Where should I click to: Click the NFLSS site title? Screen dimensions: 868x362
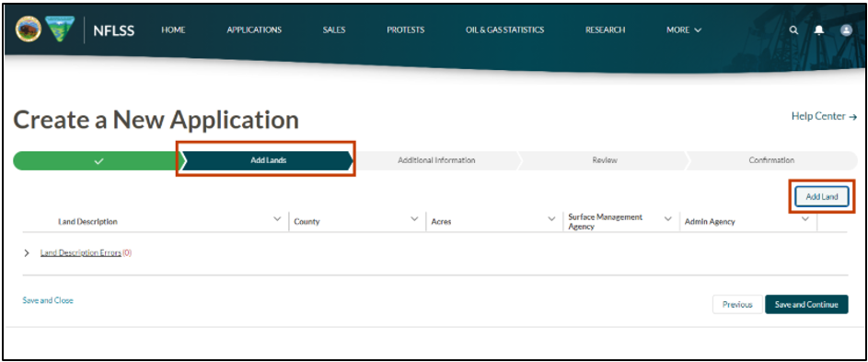[x=113, y=30]
